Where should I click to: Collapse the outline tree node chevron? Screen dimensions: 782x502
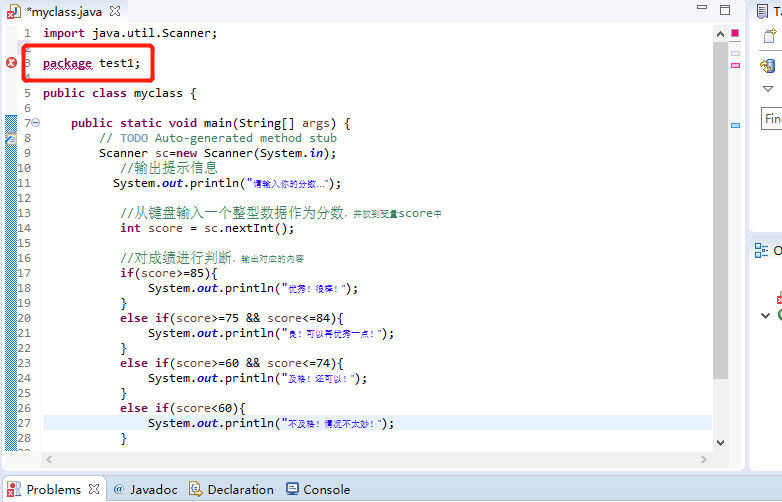click(766, 316)
